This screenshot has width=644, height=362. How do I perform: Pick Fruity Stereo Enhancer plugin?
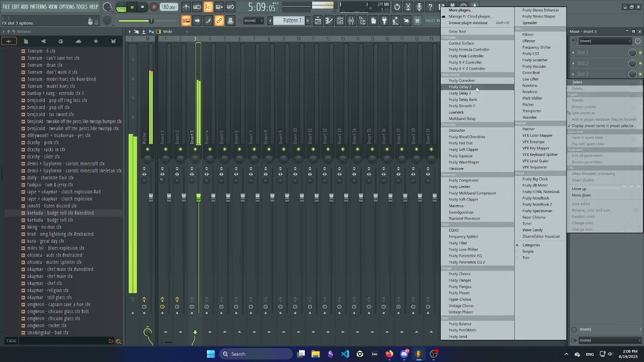pos(540,10)
